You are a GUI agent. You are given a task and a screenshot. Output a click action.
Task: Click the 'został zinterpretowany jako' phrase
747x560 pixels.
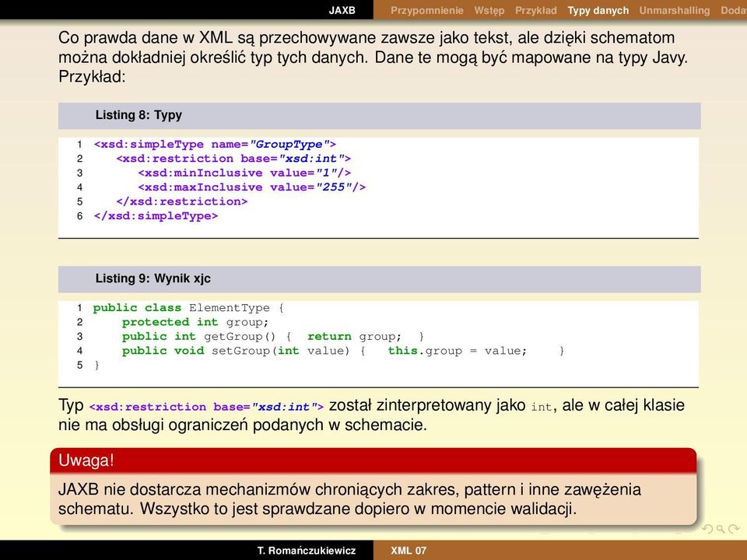click(427, 405)
